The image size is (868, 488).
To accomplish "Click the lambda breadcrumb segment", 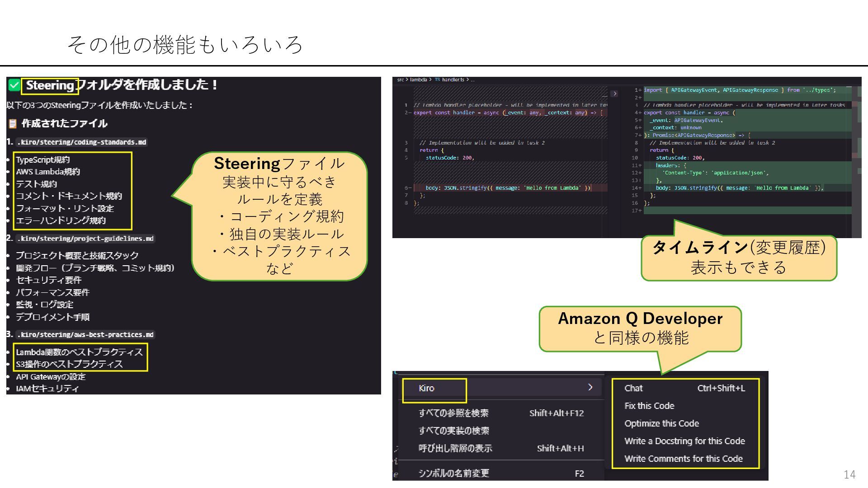I will pos(419,80).
